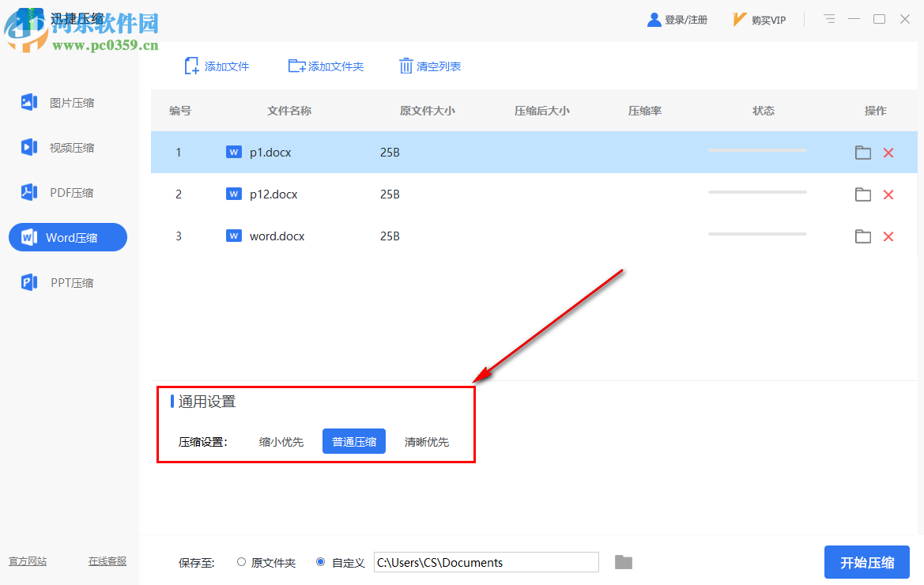Switch to the Word压缩 tab
Screen dimensions: 924x585
point(67,237)
